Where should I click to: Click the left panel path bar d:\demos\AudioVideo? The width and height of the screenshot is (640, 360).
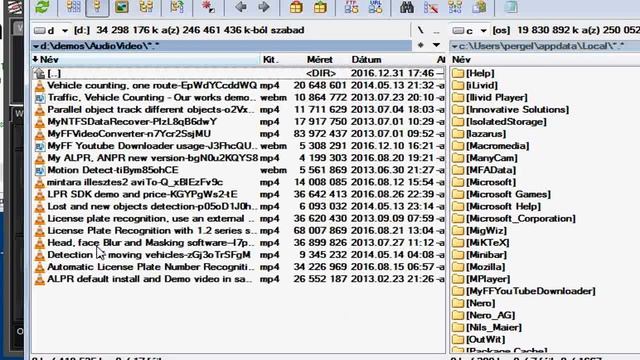tap(222, 46)
